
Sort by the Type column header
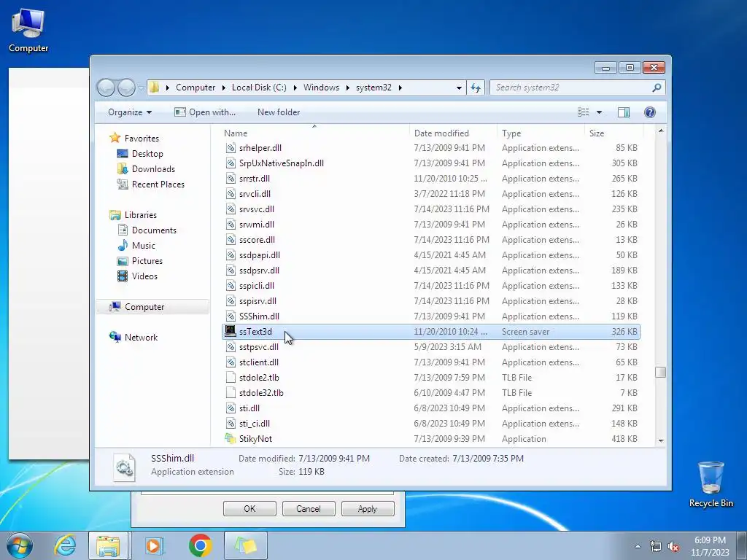(x=541, y=133)
